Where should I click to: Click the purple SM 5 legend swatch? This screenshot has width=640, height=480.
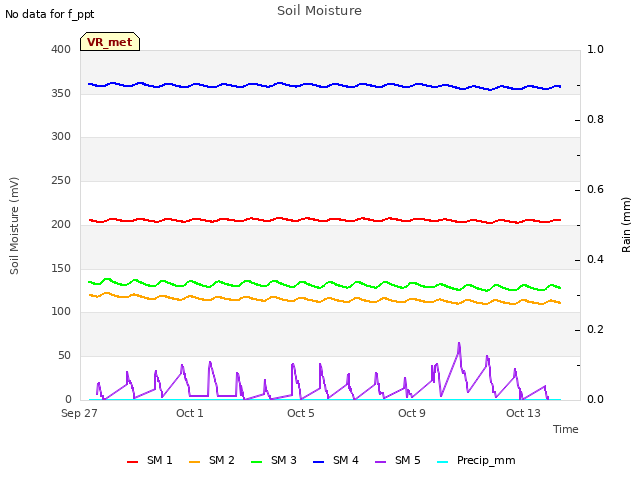(x=380, y=462)
